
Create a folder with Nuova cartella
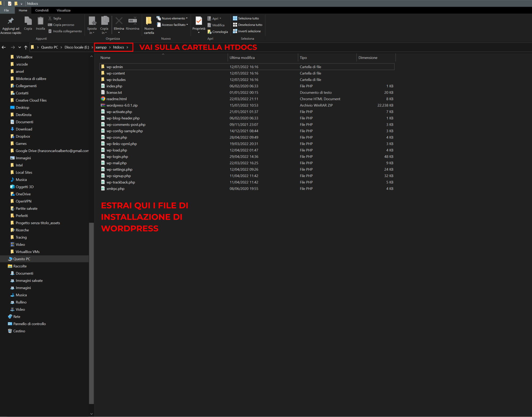click(149, 21)
